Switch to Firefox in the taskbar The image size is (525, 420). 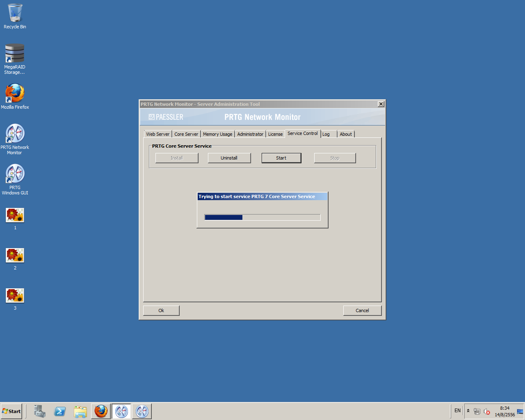coord(101,411)
